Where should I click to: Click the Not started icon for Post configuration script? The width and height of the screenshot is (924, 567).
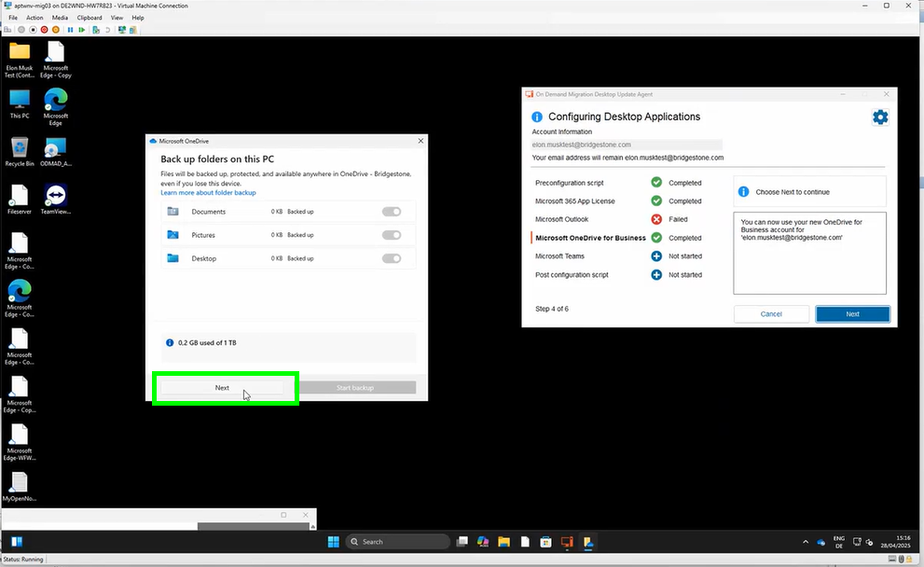coord(656,275)
